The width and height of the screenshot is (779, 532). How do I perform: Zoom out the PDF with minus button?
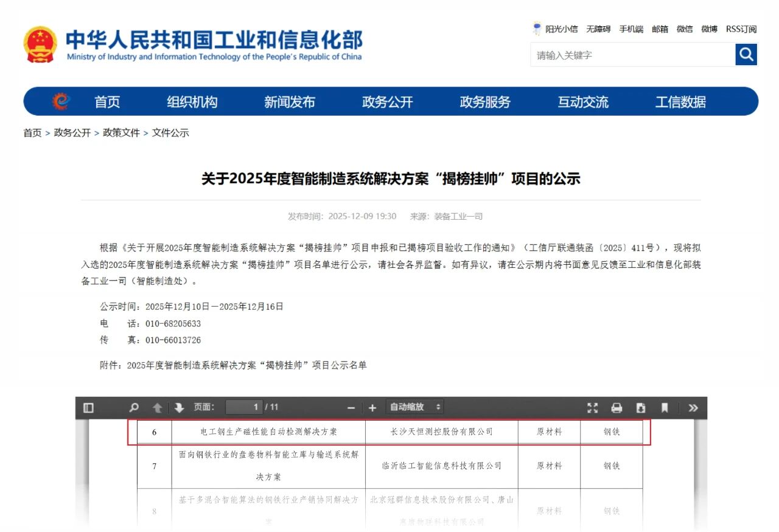pyautogui.click(x=351, y=407)
